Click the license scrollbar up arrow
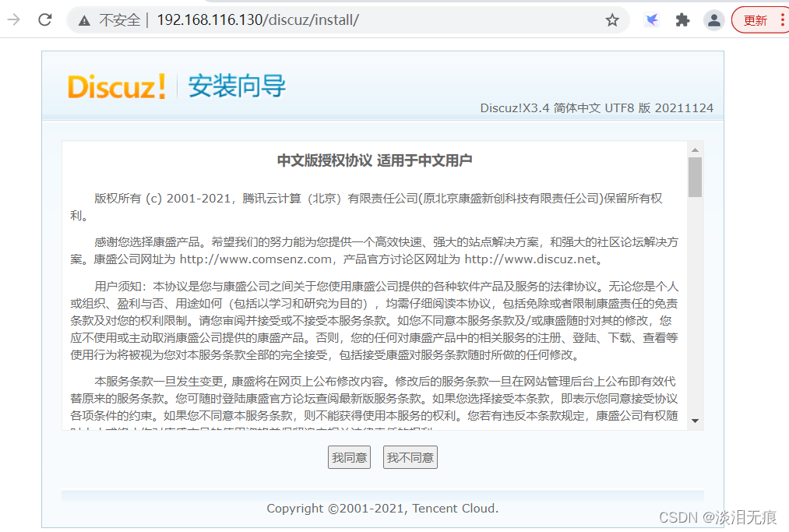789x532 pixels. click(695, 150)
